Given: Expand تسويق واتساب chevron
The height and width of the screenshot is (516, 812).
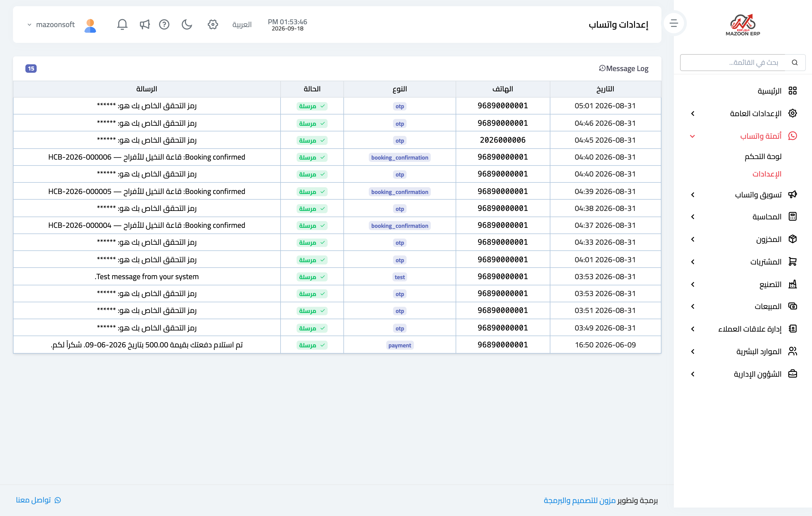Looking at the screenshot, I should [x=693, y=195].
